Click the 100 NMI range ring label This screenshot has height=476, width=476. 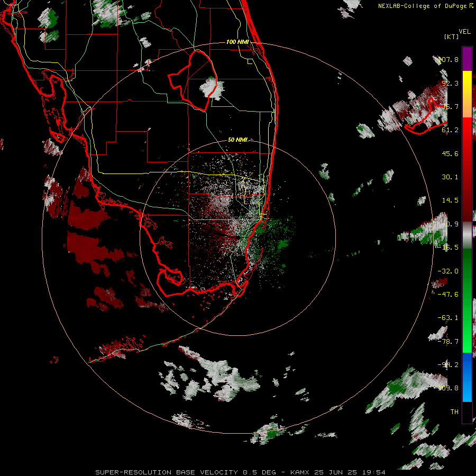pos(237,42)
